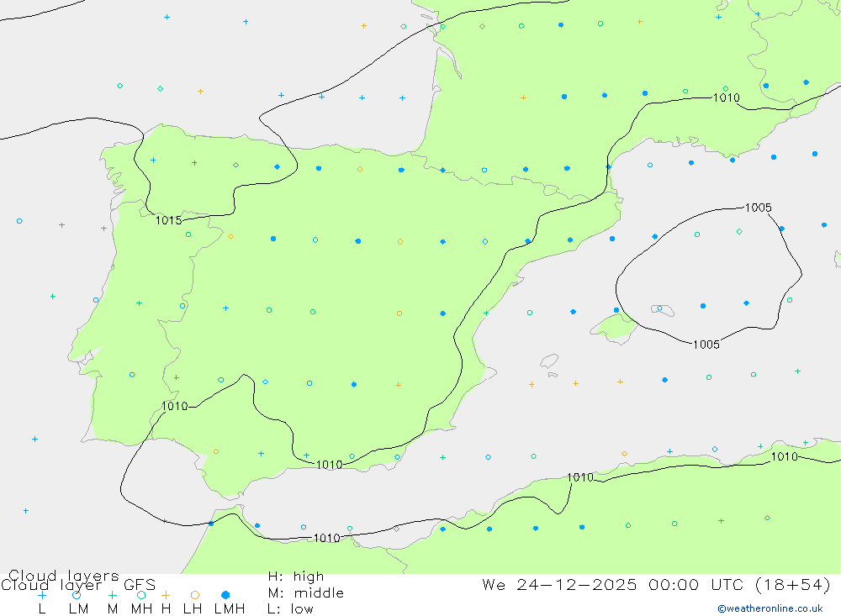The width and height of the screenshot is (841, 616).
Task: Click the green circle 'MH' legend symbol
Action: pyautogui.click(x=141, y=595)
